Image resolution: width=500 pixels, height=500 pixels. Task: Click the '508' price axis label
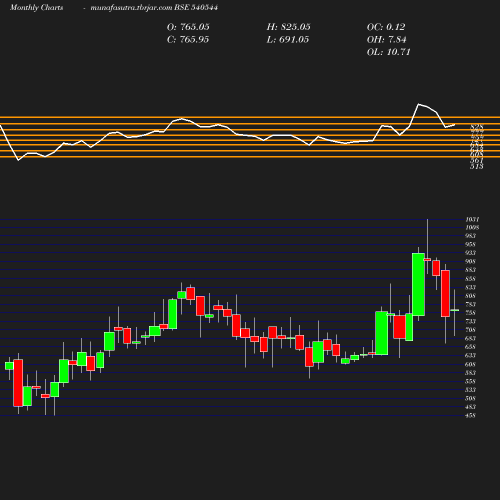pyautogui.click(x=471, y=399)
